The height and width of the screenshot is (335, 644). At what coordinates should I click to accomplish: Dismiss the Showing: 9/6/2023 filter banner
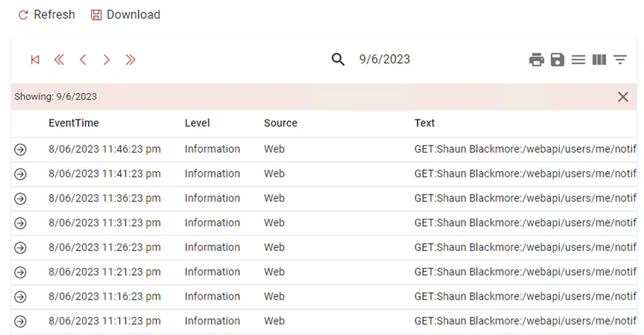click(623, 97)
